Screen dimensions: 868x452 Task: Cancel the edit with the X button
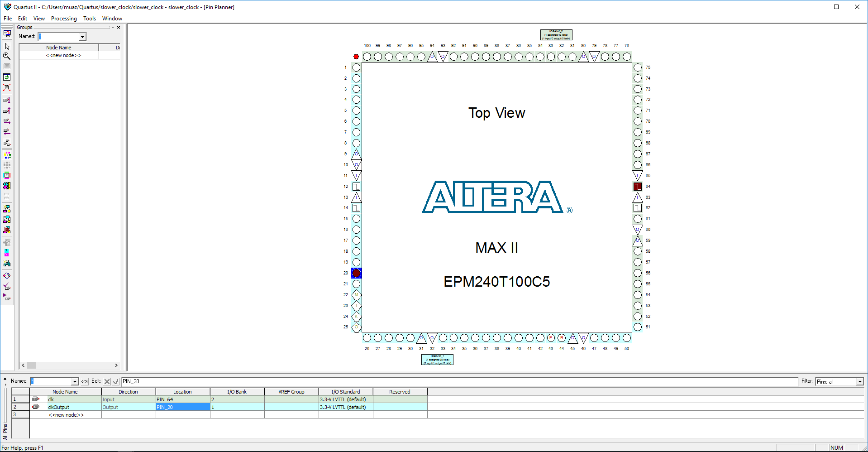[107, 381]
